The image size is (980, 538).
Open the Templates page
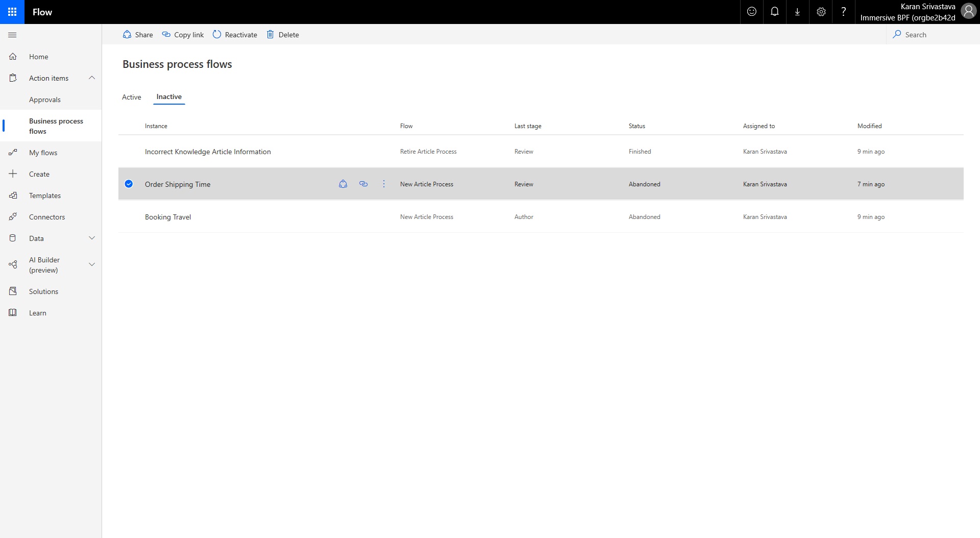point(45,195)
